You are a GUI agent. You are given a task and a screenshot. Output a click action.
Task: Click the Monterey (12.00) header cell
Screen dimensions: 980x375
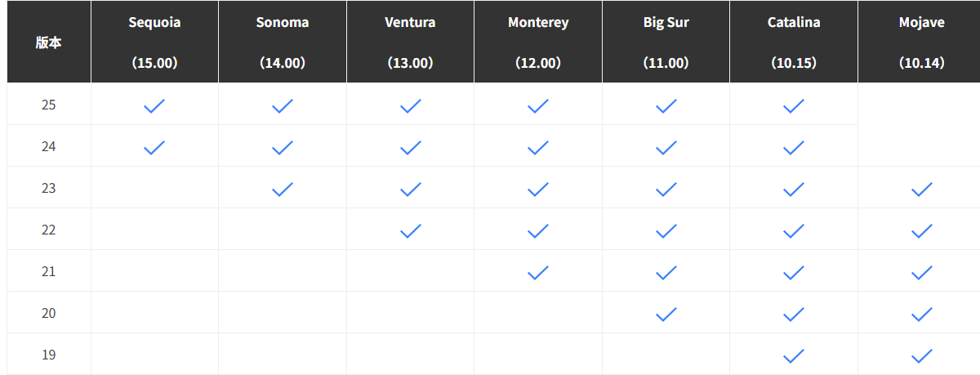point(538,42)
